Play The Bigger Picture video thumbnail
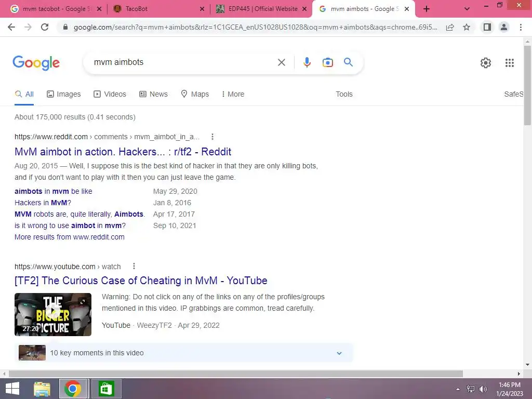Image resolution: width=532 pixels, height=399 pixels. tap(53, 314)
